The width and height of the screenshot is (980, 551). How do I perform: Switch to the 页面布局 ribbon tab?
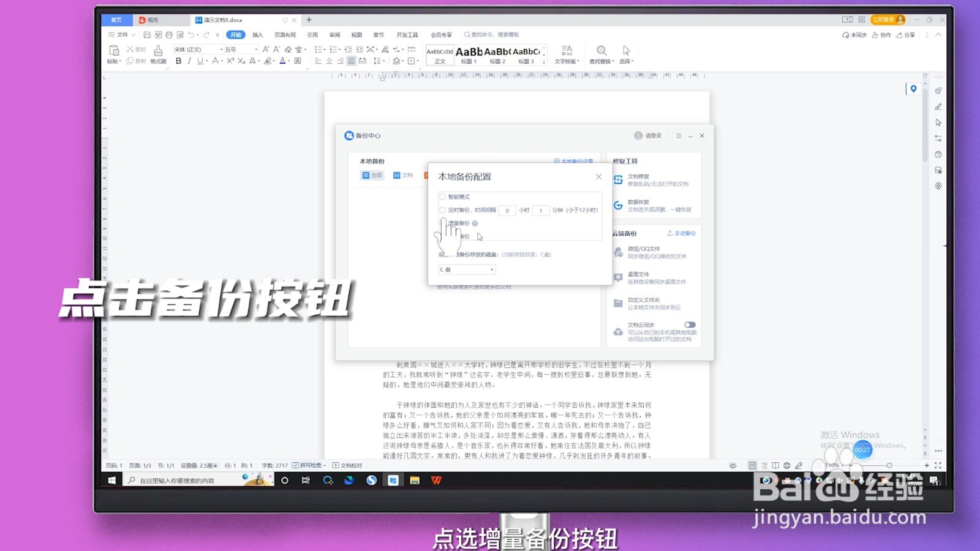pyautogui.click(x=285, y=35)
